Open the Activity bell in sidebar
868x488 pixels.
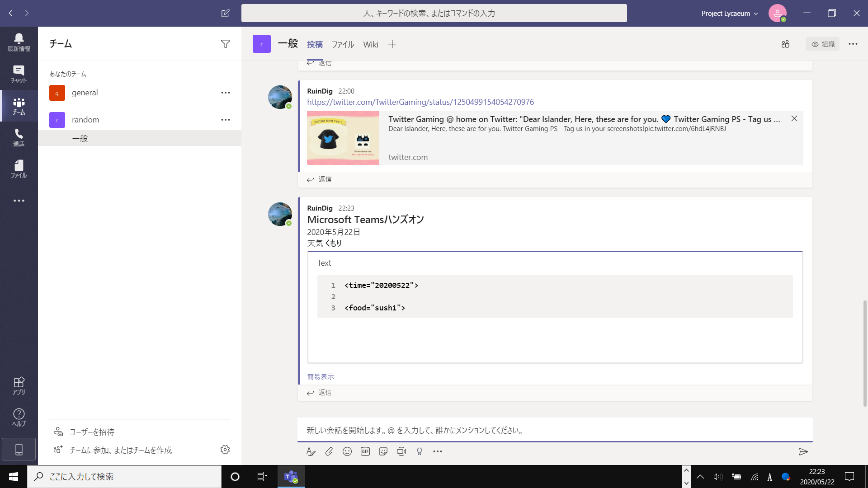19,42
